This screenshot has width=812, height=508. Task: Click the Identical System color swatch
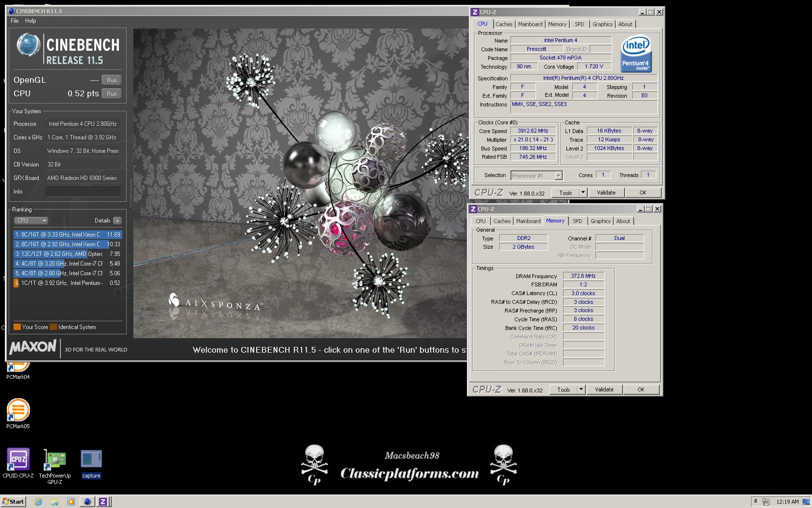pyautogui.click(x=53, y=327)
